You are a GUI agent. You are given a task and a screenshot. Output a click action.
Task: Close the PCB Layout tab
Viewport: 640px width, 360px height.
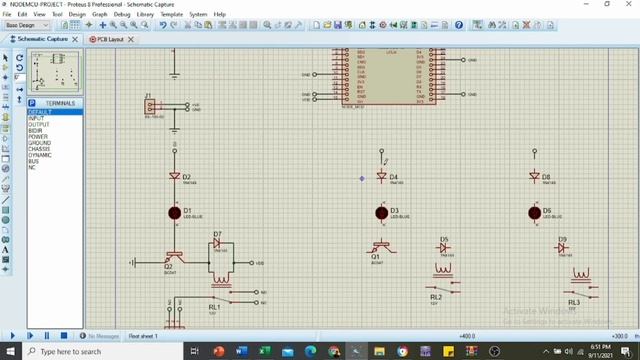pos(131,40)
